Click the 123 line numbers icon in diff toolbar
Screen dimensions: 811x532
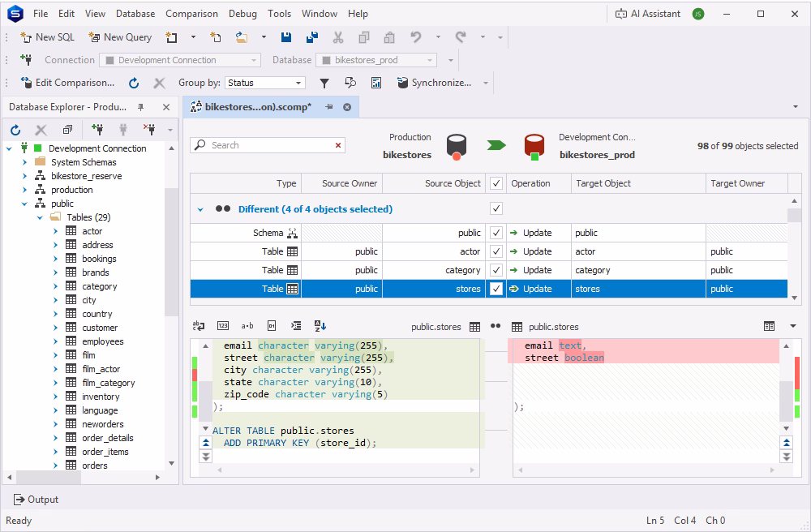[x=223, y=326]
